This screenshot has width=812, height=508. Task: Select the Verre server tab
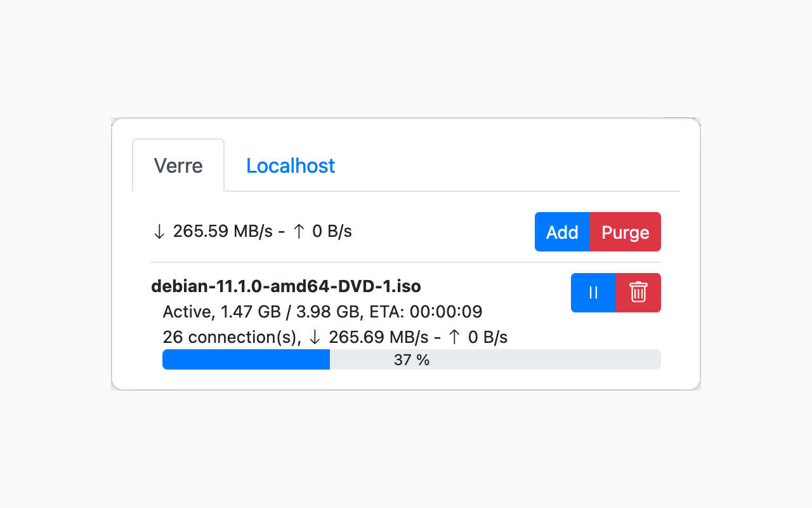point(178,166)
